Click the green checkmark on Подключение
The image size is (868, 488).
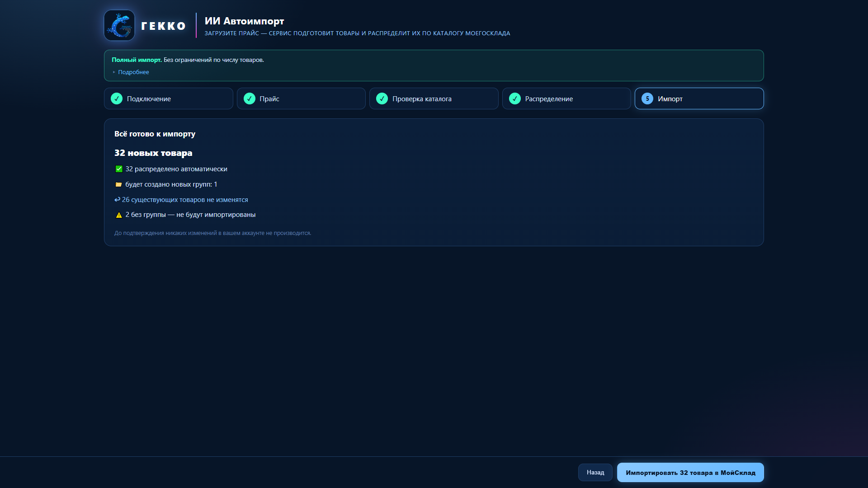pos(117,99)
